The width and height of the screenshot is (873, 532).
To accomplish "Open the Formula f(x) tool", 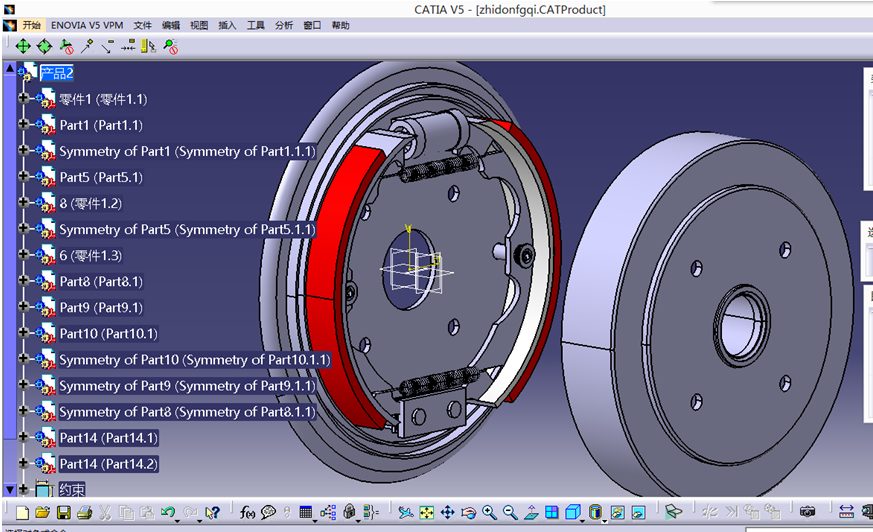I will (247, 512).
